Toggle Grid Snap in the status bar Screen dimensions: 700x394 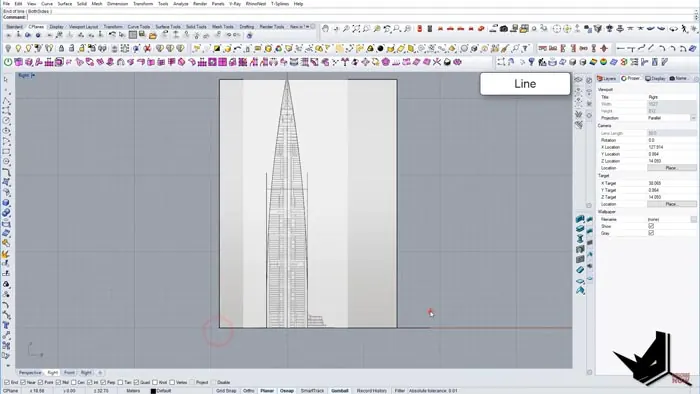pyautogui.click(x=226, y=391)
